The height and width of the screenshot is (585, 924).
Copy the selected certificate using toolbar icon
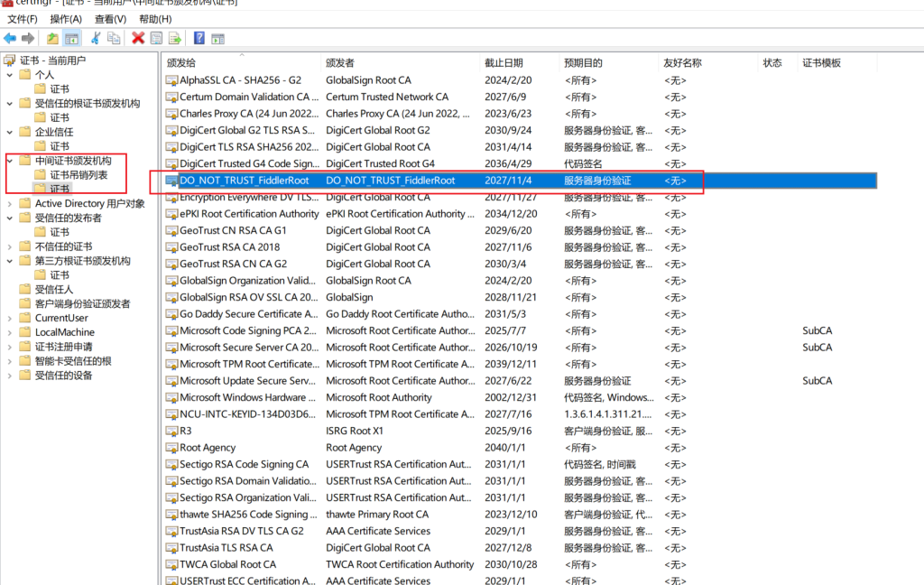pyautogui.click(x=114, y=39)
